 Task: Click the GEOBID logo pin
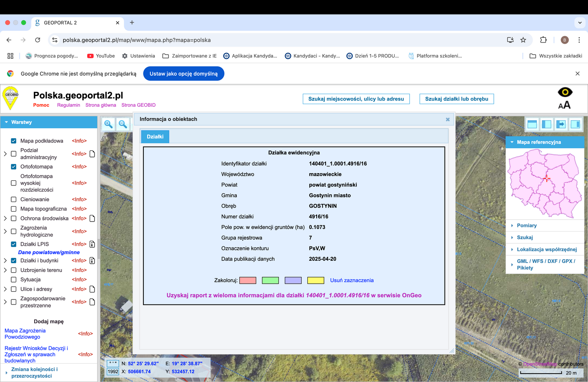[11, 98]
